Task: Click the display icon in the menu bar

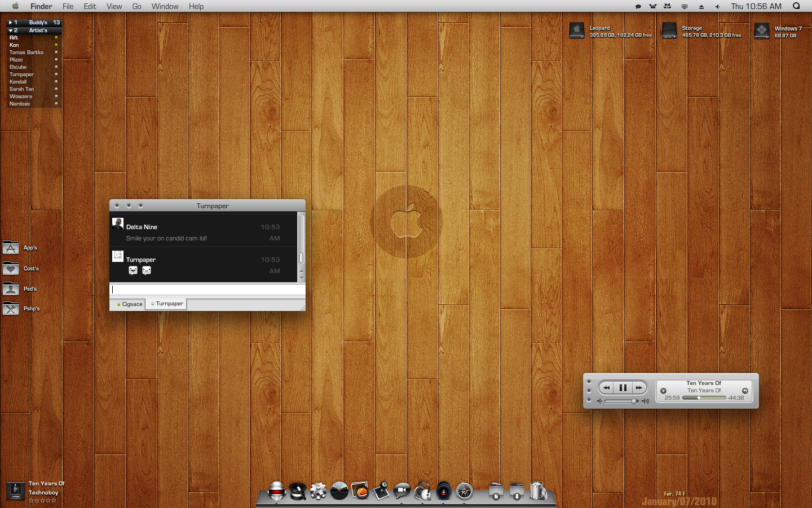Action: coord(685,7)
